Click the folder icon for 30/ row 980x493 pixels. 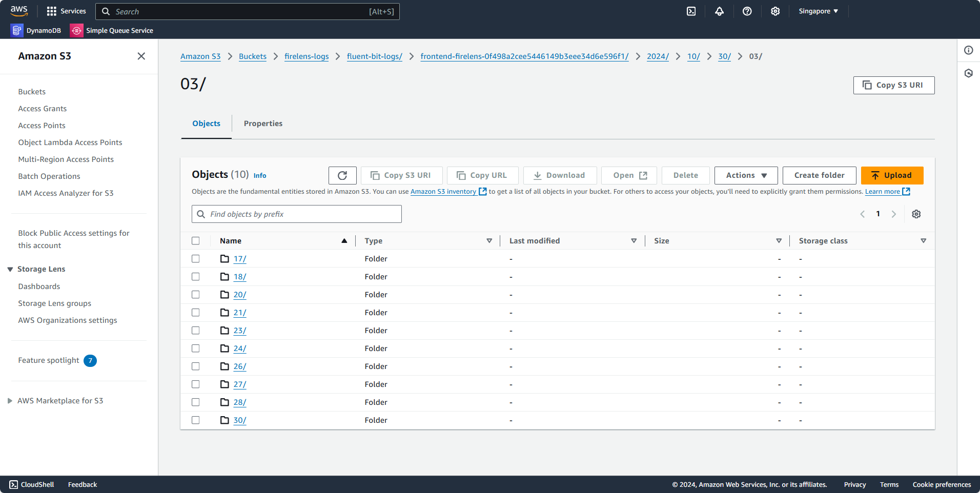pos(224,420)
